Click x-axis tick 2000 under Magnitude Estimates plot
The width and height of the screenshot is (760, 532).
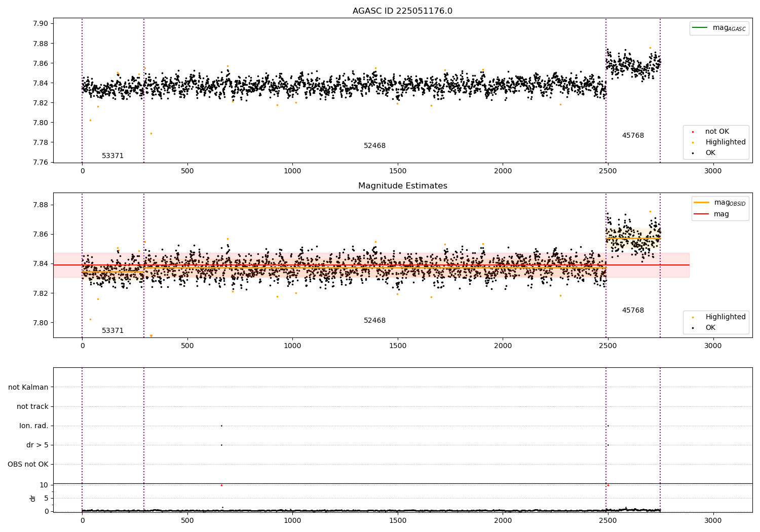(503, 346)
